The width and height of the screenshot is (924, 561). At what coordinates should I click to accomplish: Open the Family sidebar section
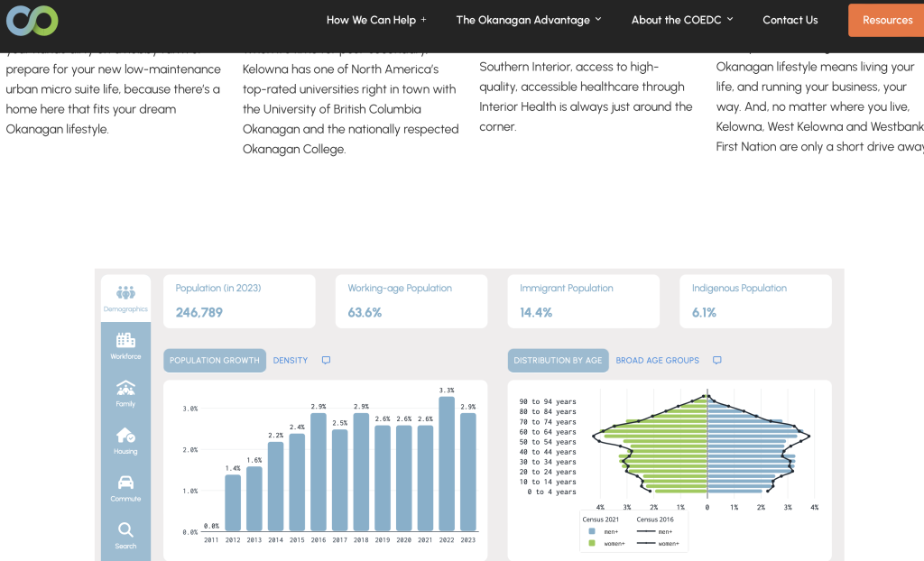(125, 393)
